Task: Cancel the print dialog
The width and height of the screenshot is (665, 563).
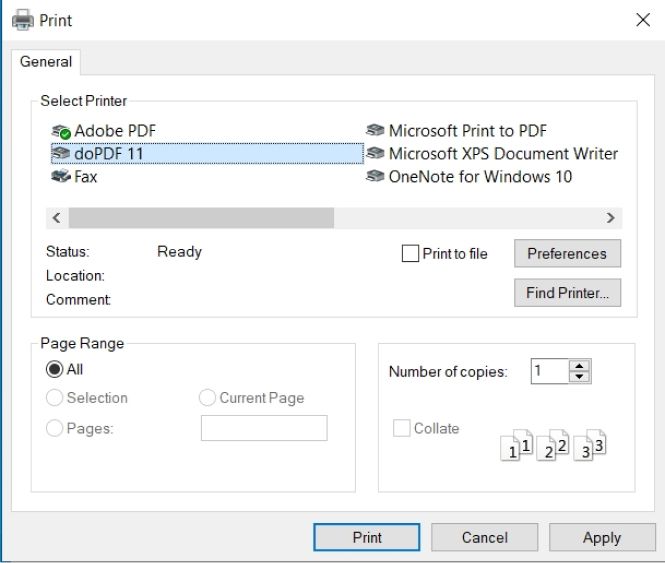Action: [485, 538]
